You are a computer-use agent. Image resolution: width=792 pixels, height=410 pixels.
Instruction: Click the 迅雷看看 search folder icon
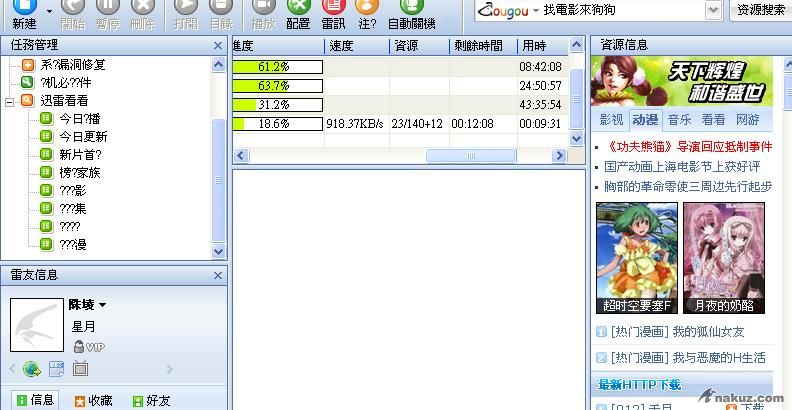[x=27, y=100]
